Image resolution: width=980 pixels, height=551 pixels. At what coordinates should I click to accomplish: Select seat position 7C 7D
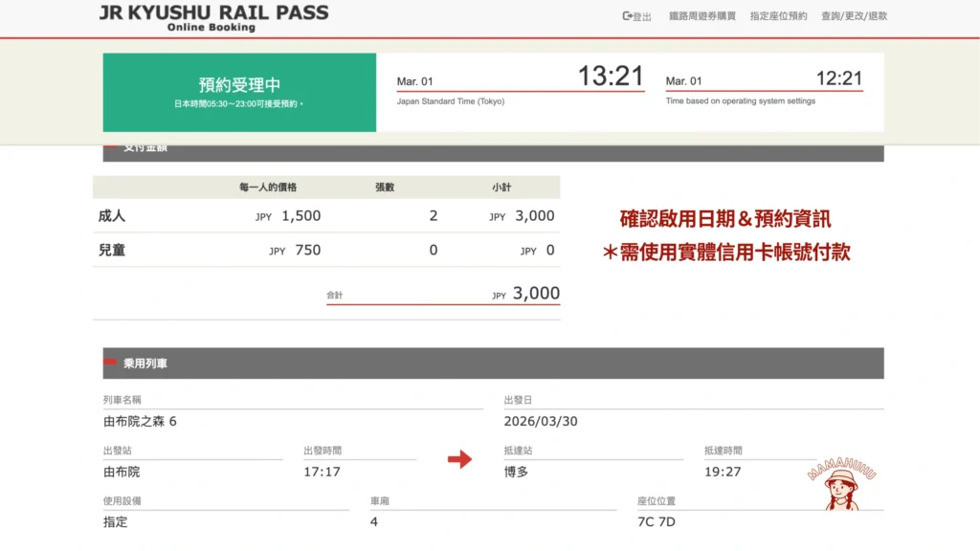(x=657, y=522)
